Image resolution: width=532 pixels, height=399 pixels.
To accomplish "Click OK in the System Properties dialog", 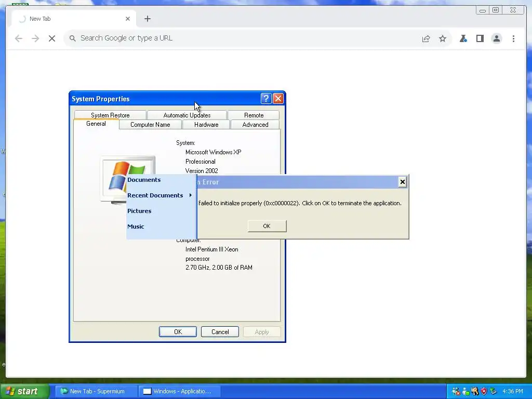I will click(x=178, y=332).
